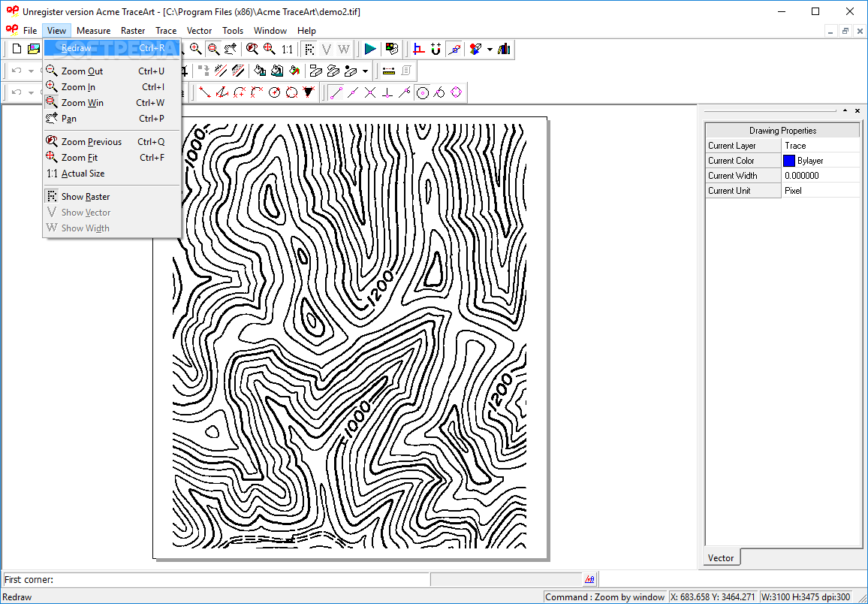
Task: Click the Zoom Fit toolbar icon
Action: (x=270, y=49)
